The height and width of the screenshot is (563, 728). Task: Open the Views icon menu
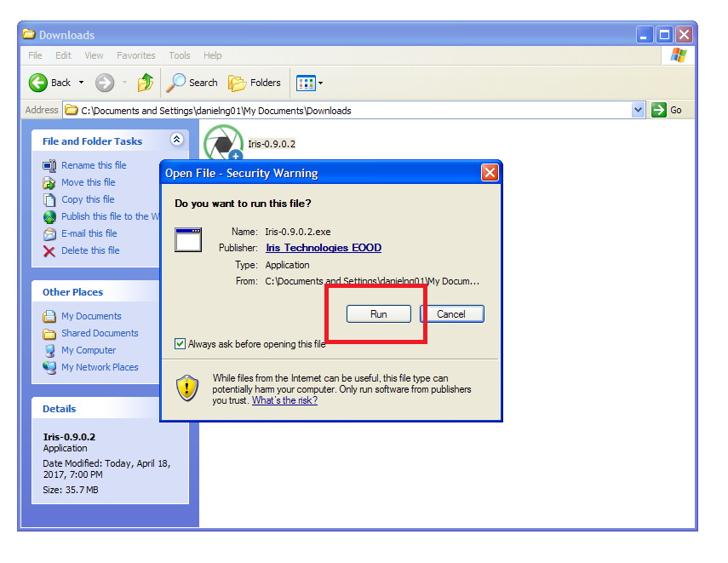tap(309, 83)
